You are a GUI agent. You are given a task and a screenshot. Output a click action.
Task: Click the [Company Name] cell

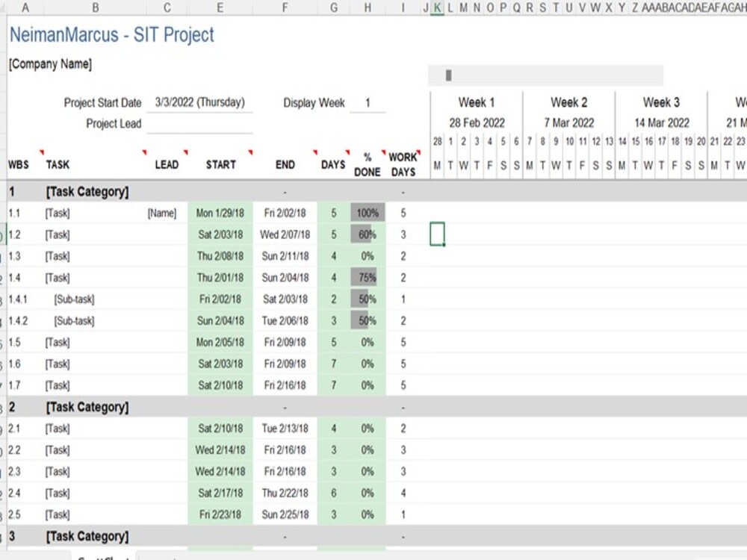click(50, 63)
